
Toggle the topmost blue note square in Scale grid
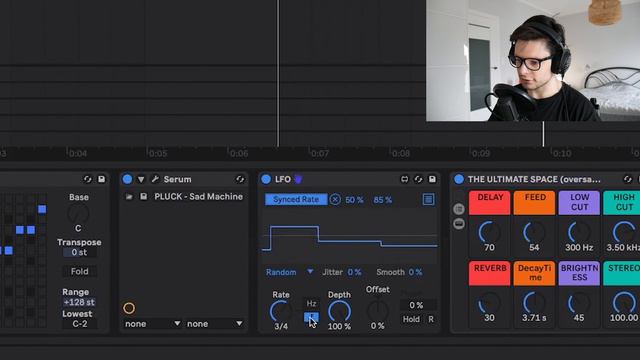pyautogui.click(x=42, y=209)
